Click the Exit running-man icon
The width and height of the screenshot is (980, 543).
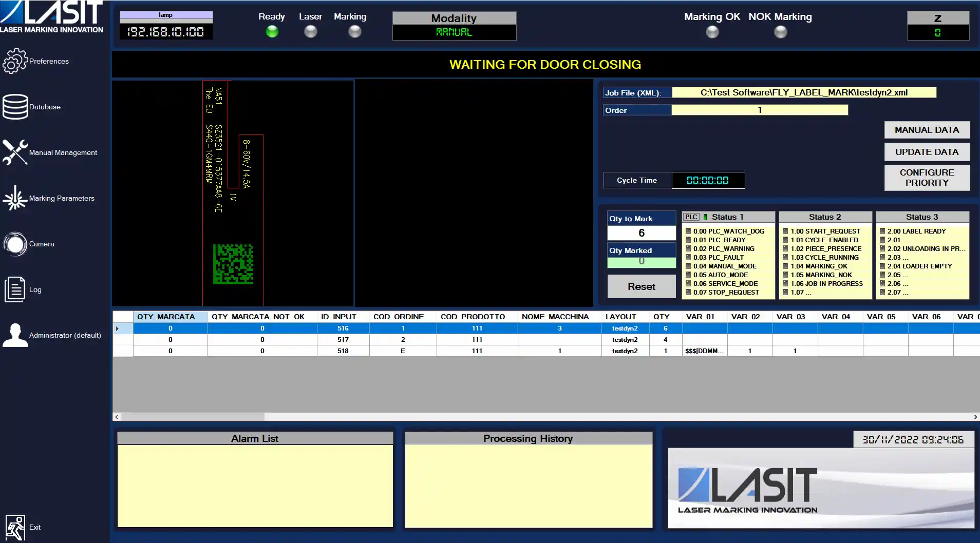click(x=15, y=528)
